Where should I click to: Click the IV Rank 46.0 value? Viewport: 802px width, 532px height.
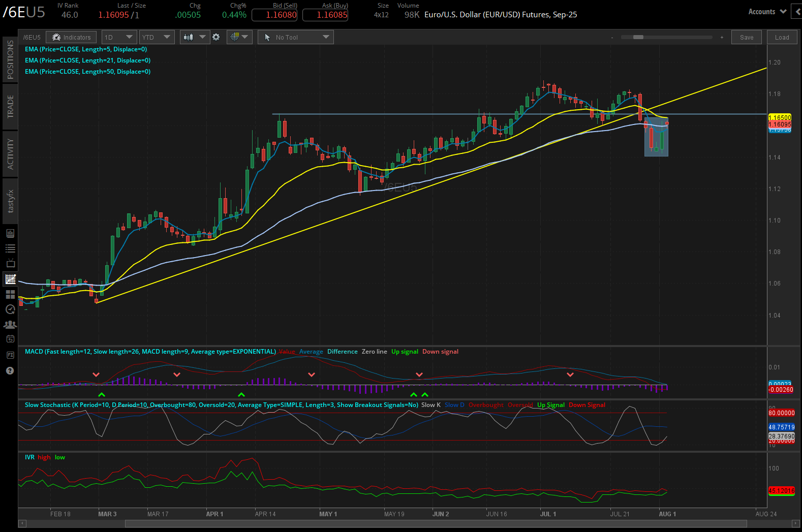[70, 15]
